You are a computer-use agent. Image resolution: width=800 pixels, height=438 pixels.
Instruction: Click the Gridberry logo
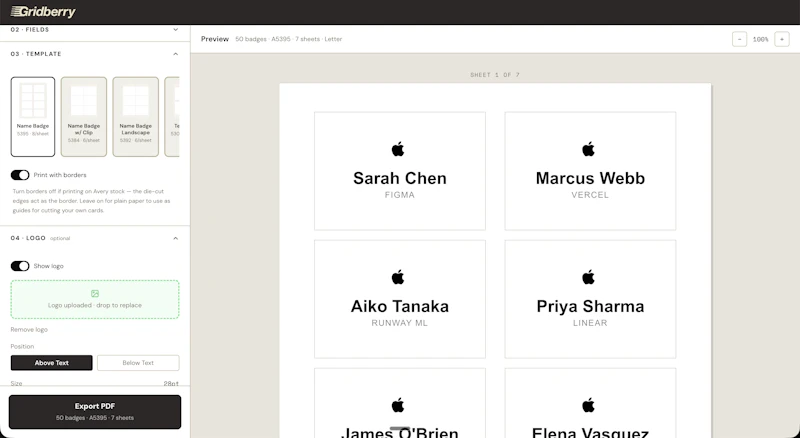tap(43, 12)
